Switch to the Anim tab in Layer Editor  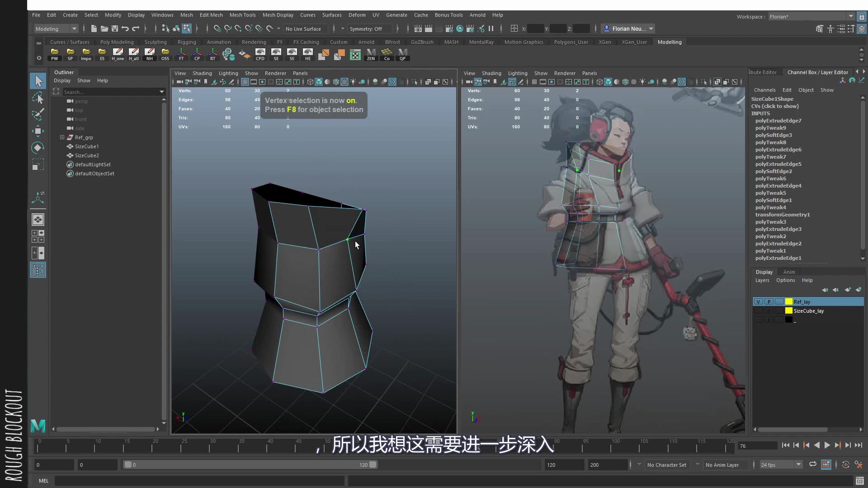(789, 272)
